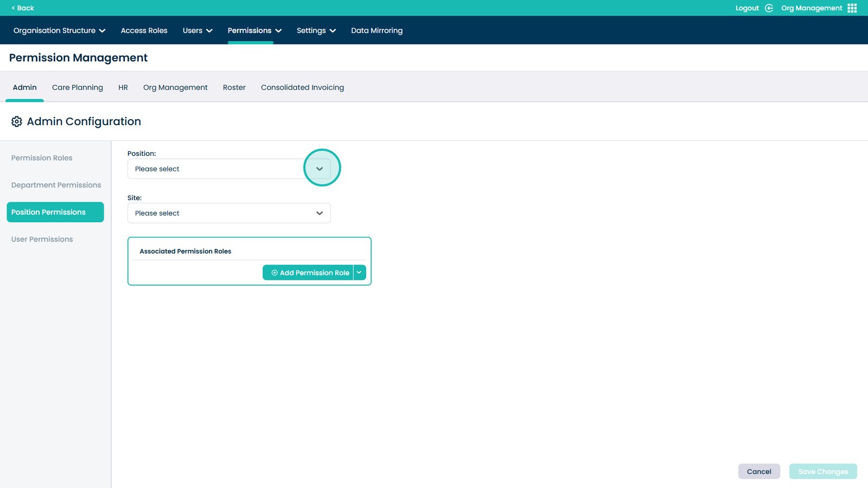Click the Cancel button

coord(758,471)
